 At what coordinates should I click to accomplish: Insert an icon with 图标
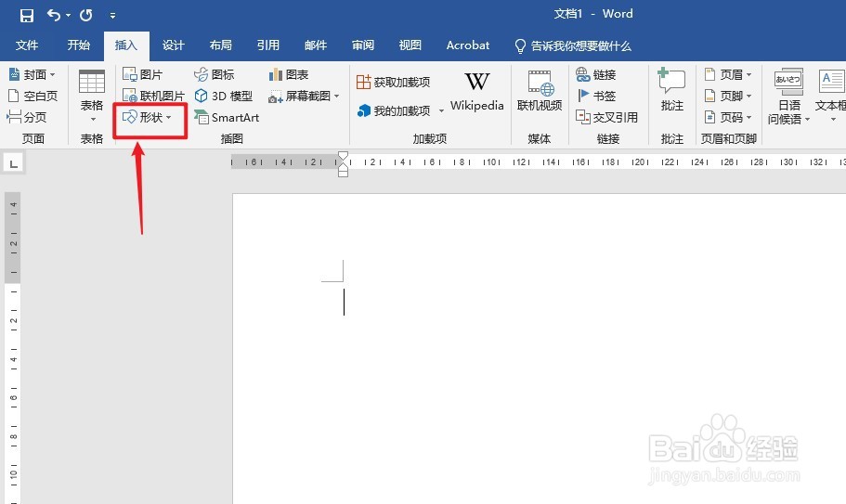click(215, 74)
